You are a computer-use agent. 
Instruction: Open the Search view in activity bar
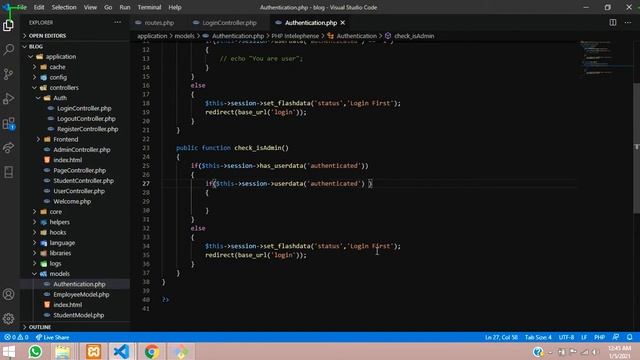9,50
